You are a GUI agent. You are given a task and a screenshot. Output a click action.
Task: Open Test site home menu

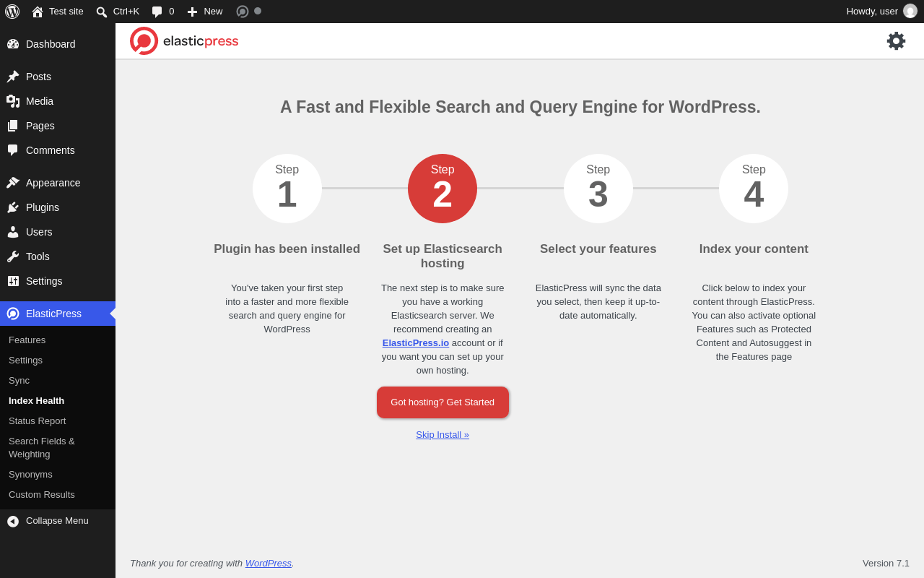point(58,12)
